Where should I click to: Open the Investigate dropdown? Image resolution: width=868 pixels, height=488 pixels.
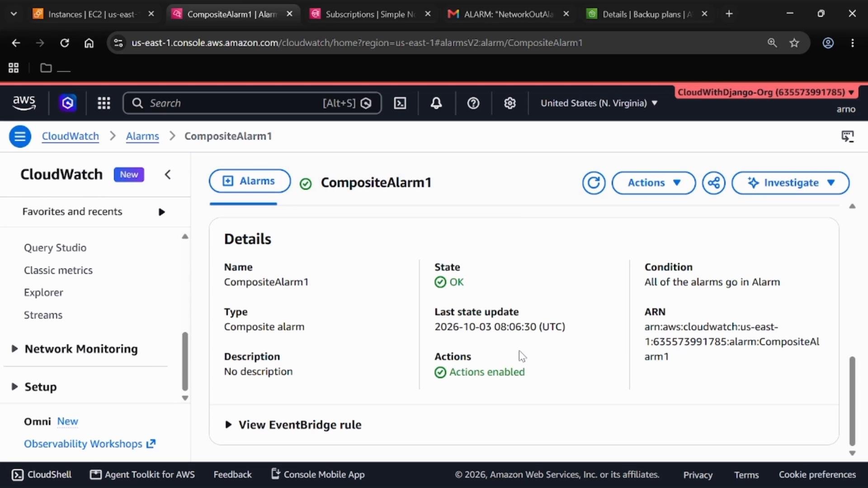click(790, 183)
